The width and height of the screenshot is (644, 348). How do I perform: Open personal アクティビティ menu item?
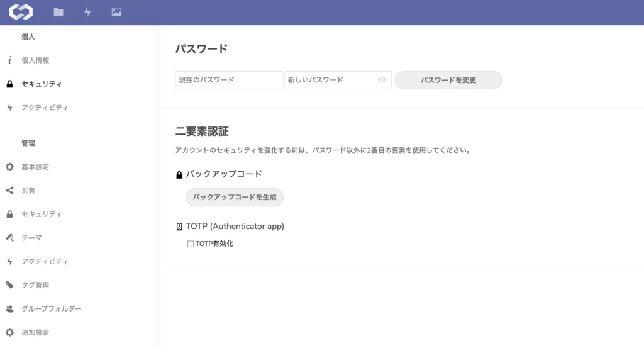click(45, 108)
